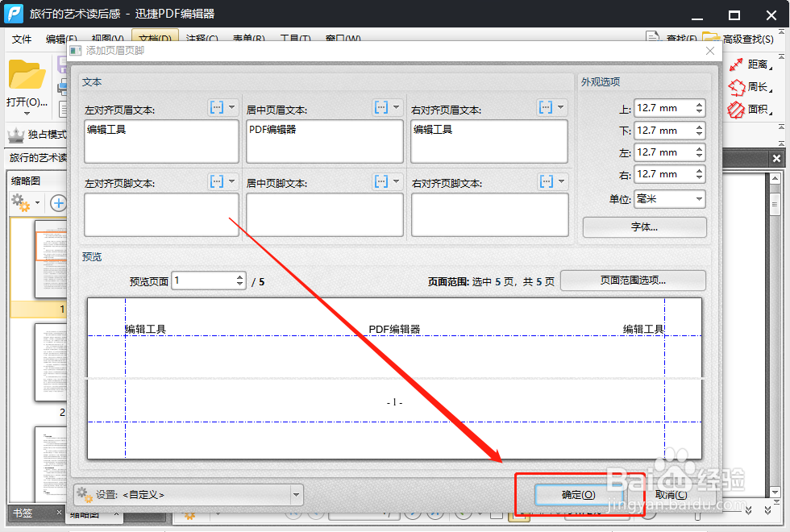Image resolution: width=790 pixels, height=532 pixels.
Task: Insert macro into center footer text
Action: (x=381, y=181)
